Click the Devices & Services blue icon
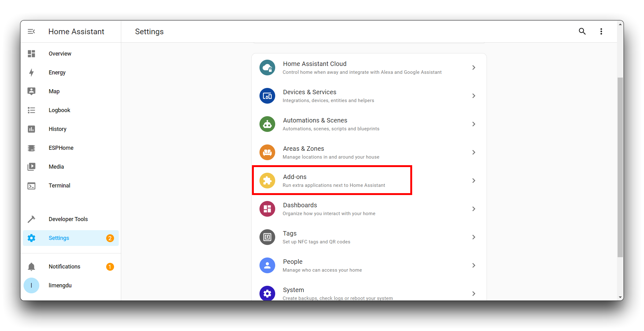 pyautogui.click(x=267, y=96)
